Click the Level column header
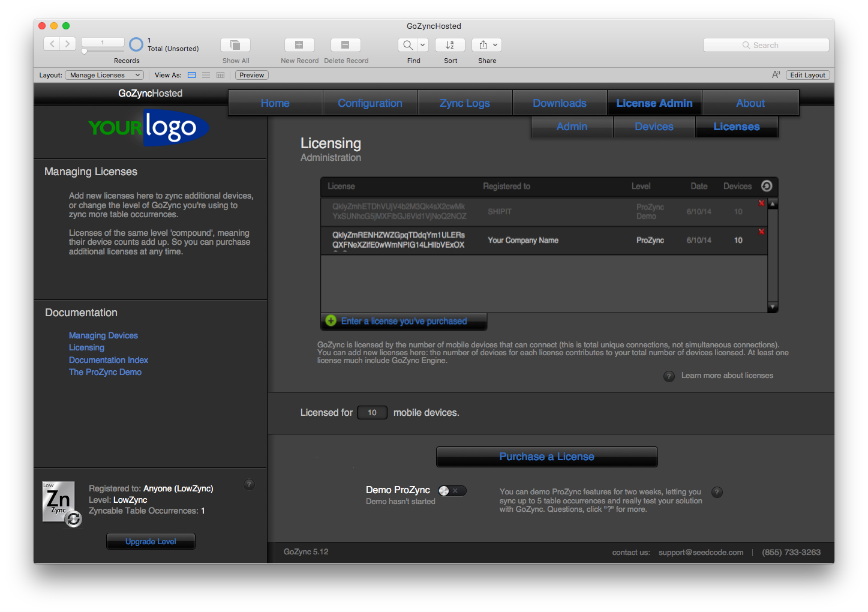868x612 pixels. pos(641,187)
